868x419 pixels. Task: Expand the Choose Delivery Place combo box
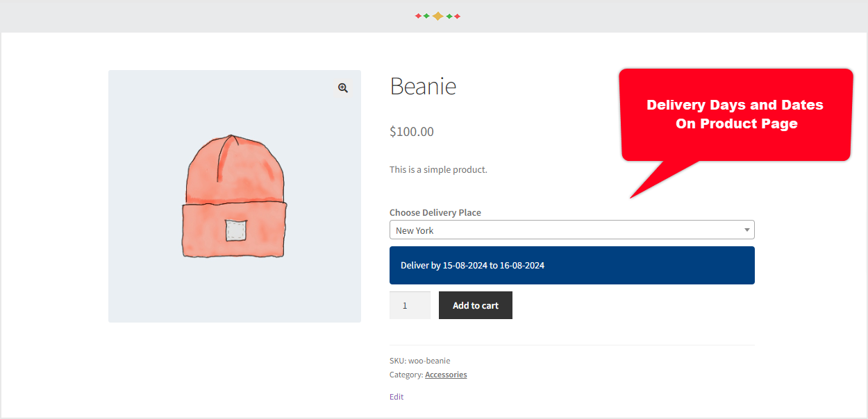571,230
